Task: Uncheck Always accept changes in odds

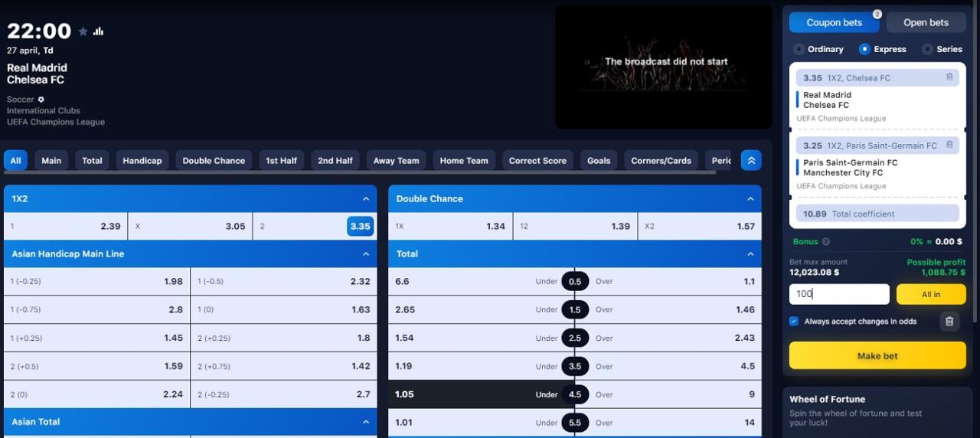Action: click(x=794, y=322)
